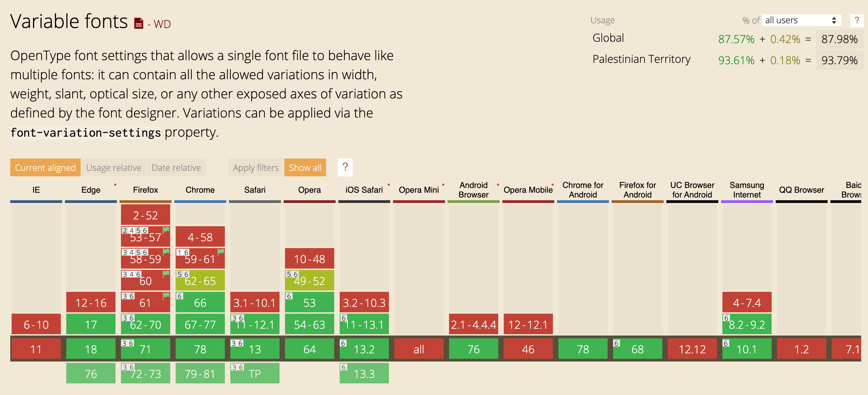
Task: Select the Apply filters tab
Action: [256, 167]
